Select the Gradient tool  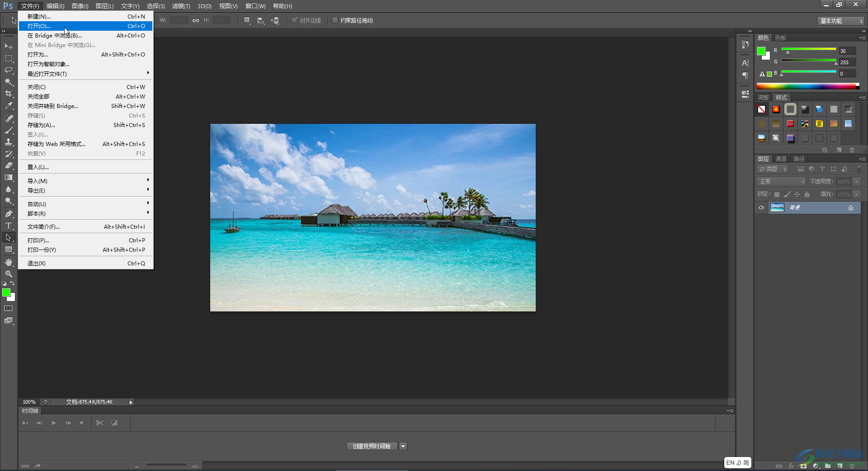tap(9, 177)
